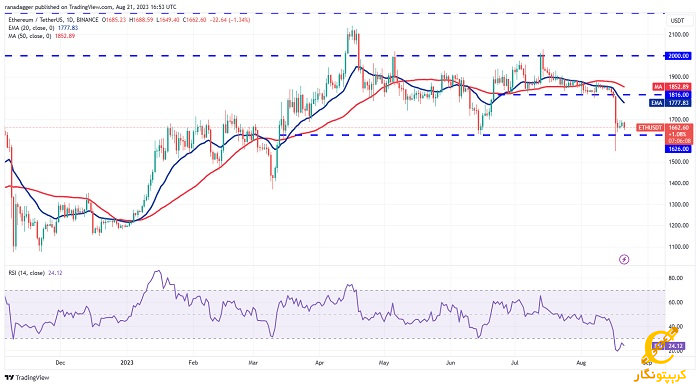Click the 1500.00 price axis label

tap(679, 162)
